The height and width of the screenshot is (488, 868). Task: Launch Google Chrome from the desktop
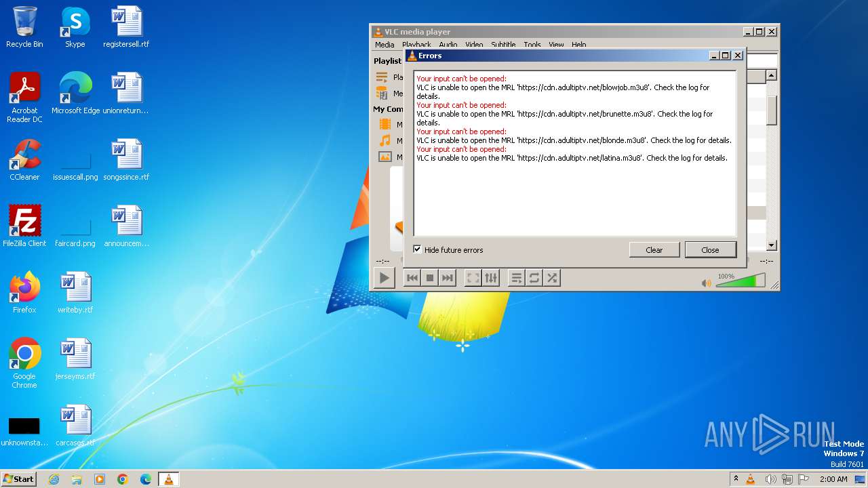24,363
